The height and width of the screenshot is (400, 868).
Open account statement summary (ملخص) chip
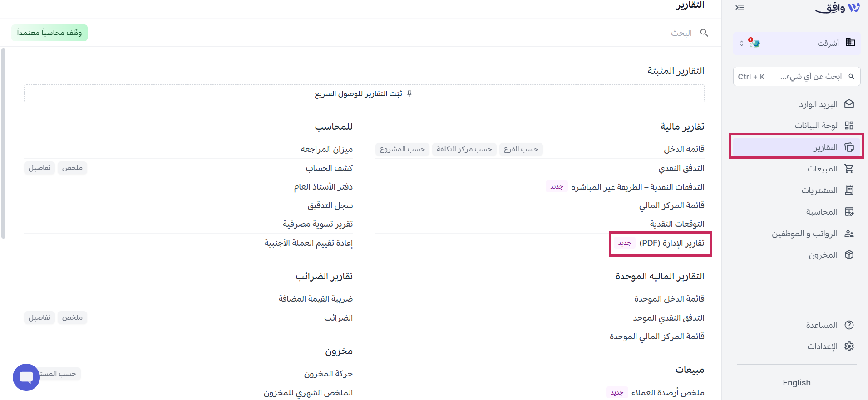(x=72, y=168)
